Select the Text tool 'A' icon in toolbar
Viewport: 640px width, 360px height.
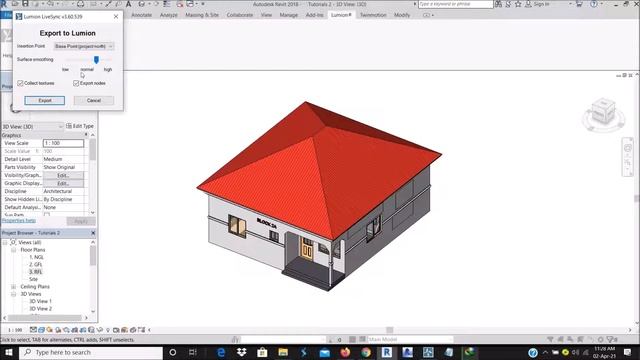tap(128, 4)
